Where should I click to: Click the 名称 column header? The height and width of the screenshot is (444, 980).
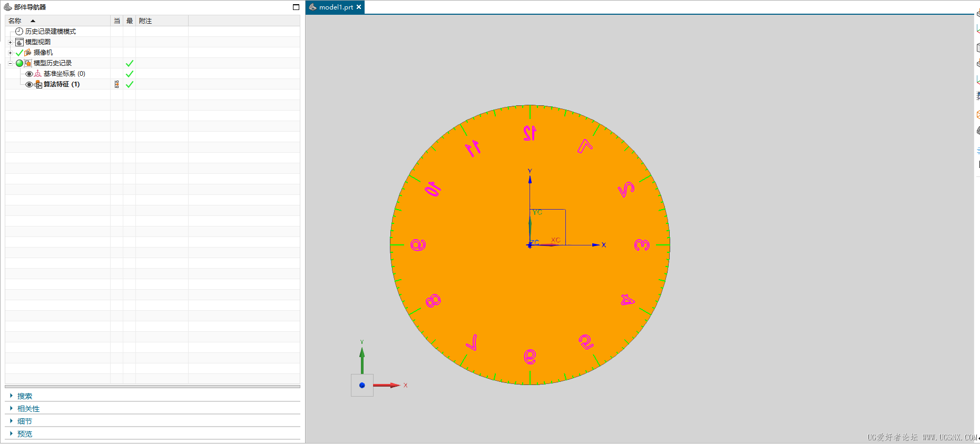pos(58,21)
